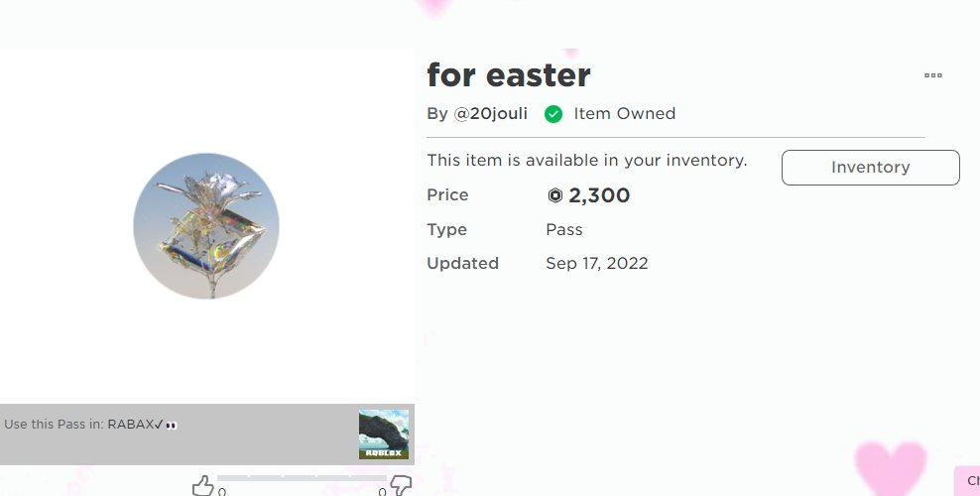Open the Chat tab at corner

point(969,481)
